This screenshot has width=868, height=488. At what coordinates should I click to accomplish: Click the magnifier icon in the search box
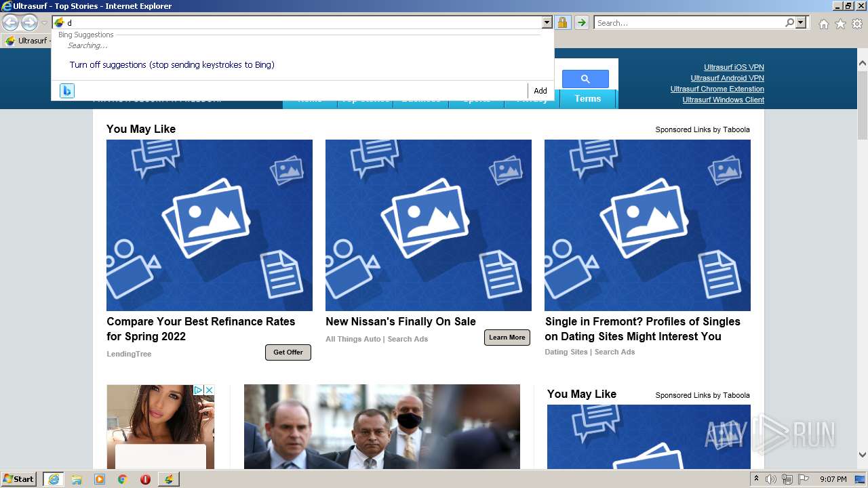(789, 23)
